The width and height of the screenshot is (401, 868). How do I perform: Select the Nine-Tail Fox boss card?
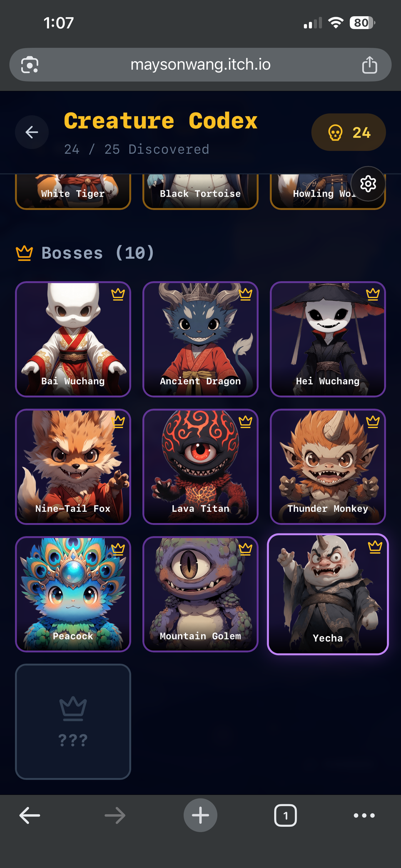[x=73, y=466]
